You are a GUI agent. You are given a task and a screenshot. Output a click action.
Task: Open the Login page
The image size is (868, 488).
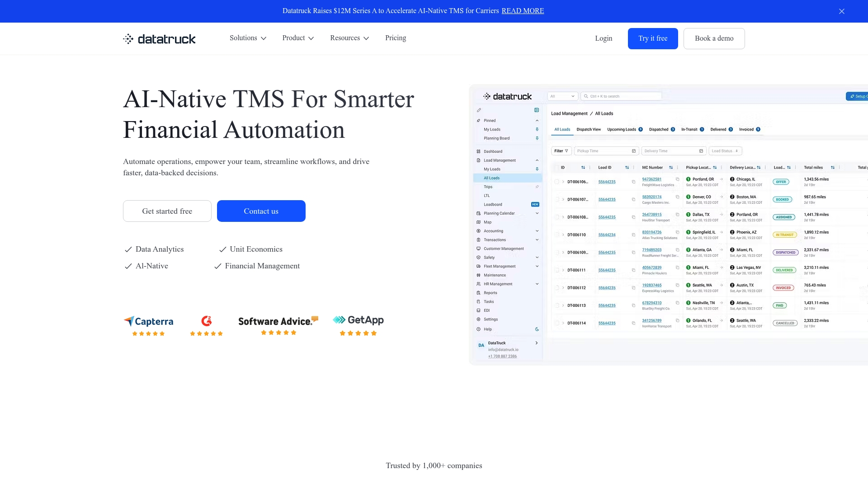(x=604, y=38)
